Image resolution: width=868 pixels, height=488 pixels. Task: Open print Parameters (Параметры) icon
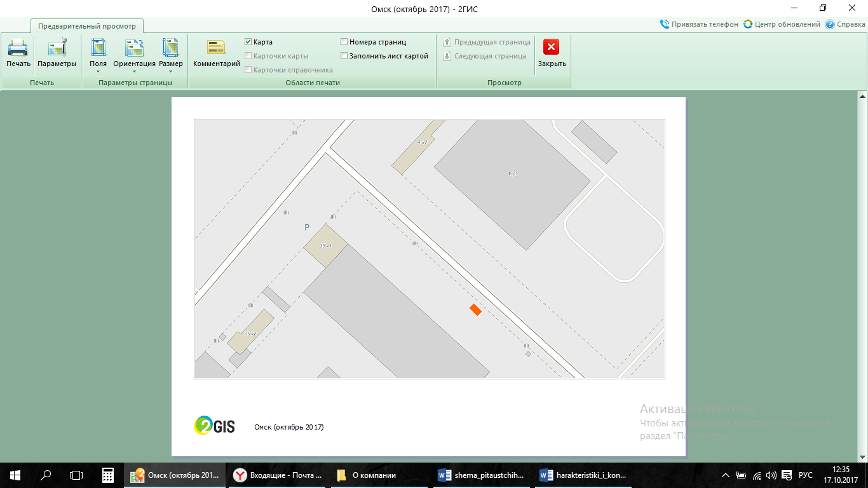pos(57,48)
